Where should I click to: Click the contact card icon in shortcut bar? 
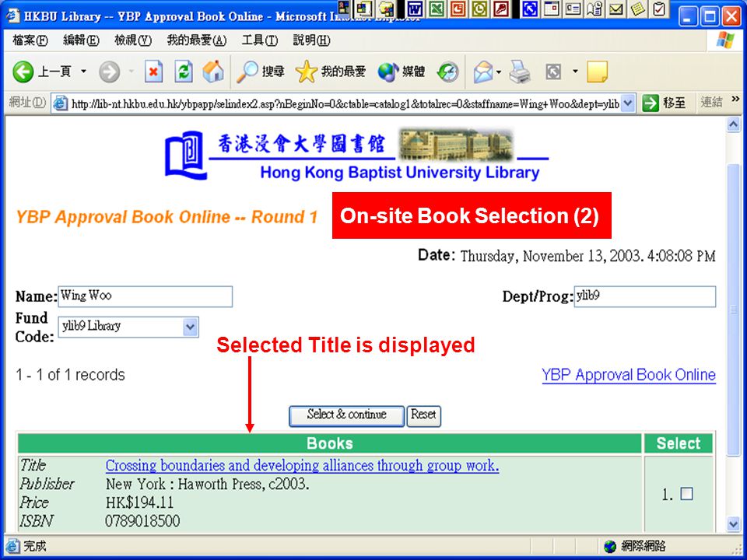pos(573,9)
